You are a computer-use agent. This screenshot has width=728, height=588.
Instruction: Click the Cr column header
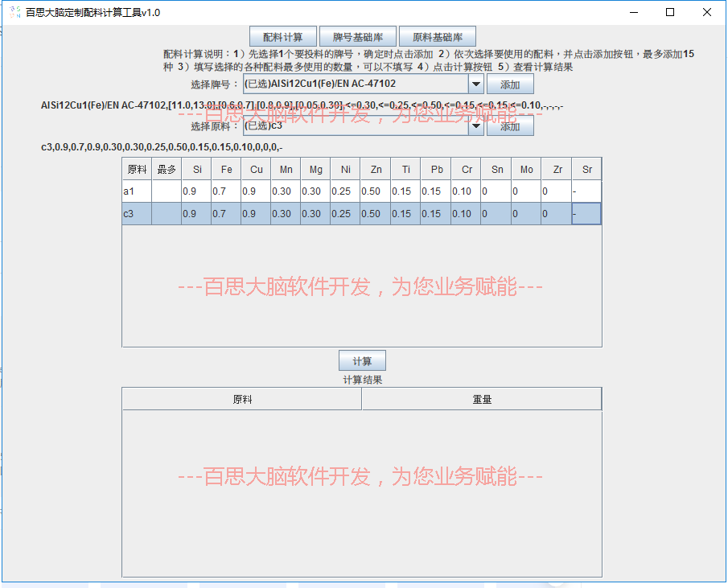tap(466, 169)
